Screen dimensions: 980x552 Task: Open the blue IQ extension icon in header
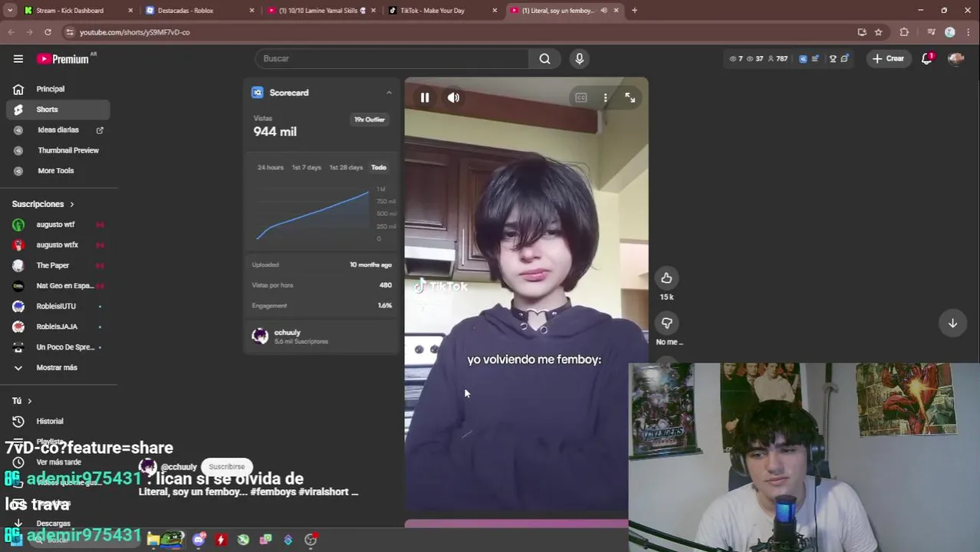(x=803, y=58)
